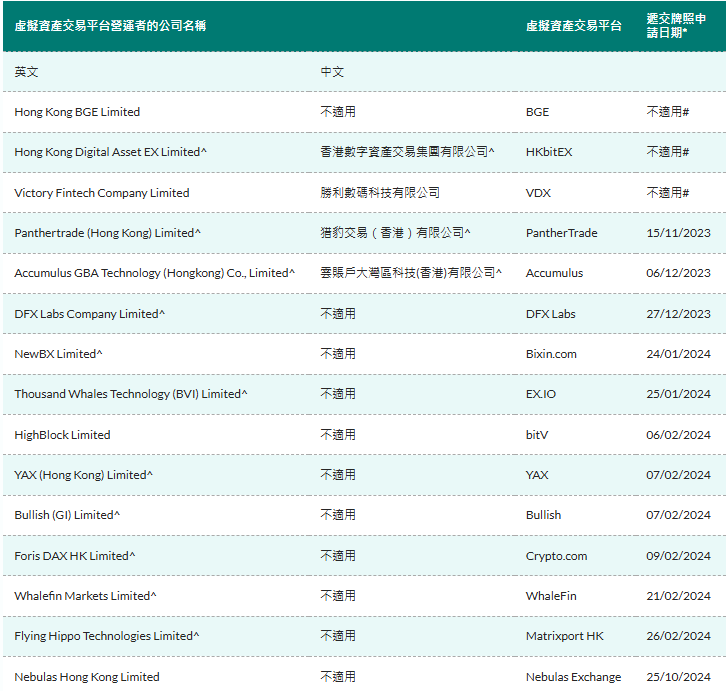The image size is (726, 691).
Task: Click the 'PantherTrade' platform cell
Action: point(561,233)
